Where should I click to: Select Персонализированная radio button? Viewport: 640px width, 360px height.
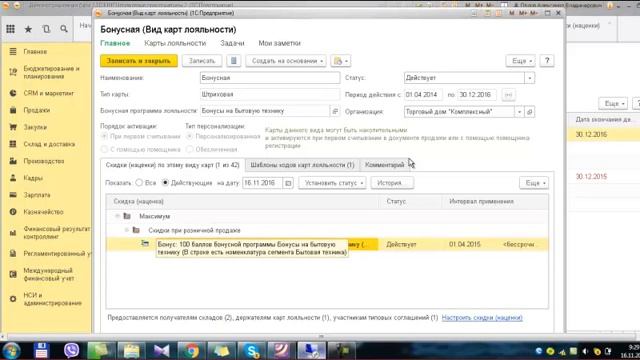(189, 136)
